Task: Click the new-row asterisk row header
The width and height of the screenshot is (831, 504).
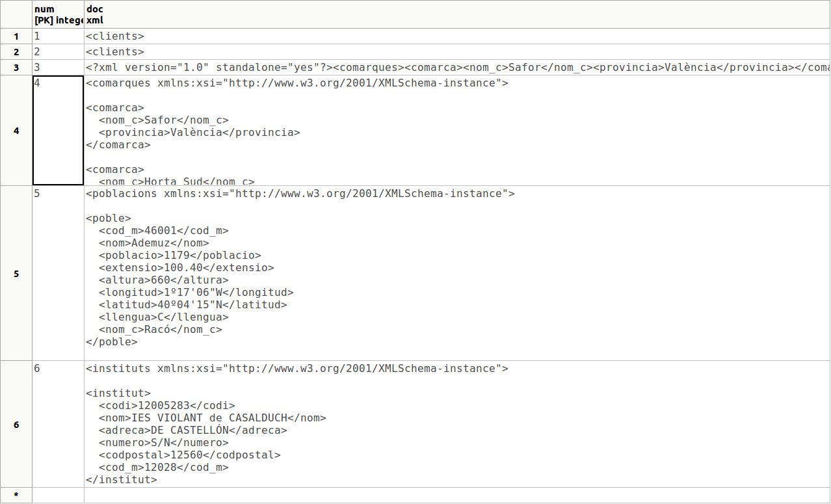Action: pos(16,496)
